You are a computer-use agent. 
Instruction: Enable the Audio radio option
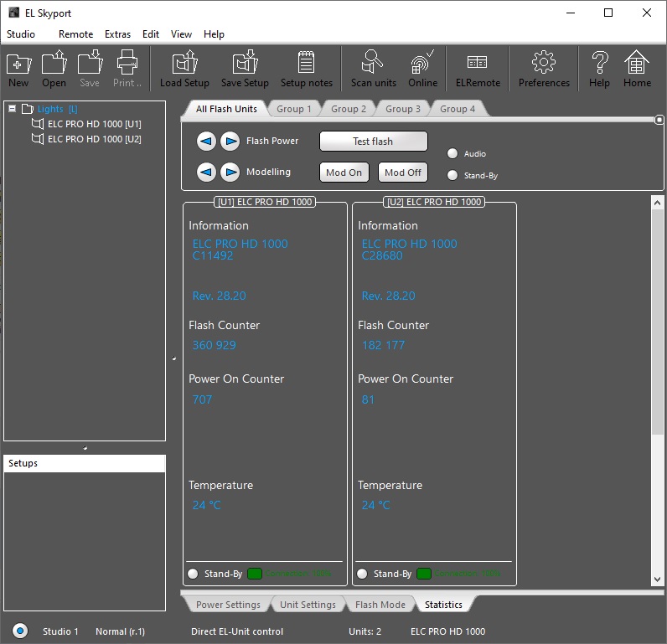pyautogui.click(x=453, y=153)
